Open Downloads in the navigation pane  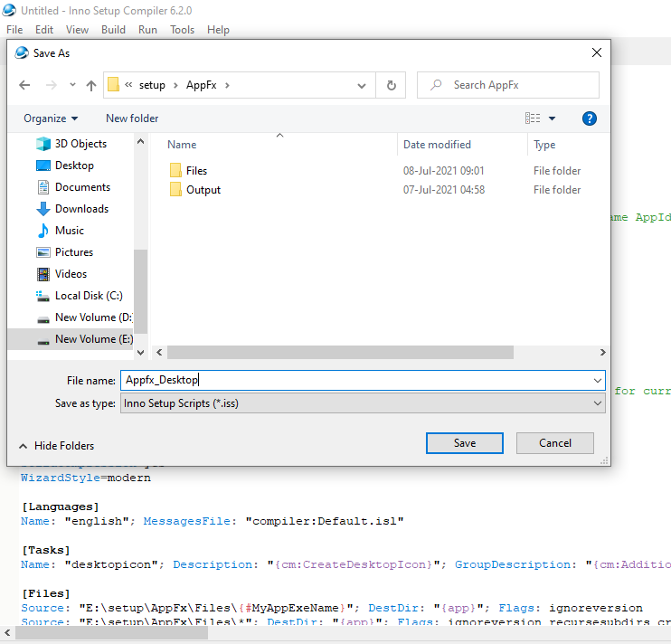72,209
